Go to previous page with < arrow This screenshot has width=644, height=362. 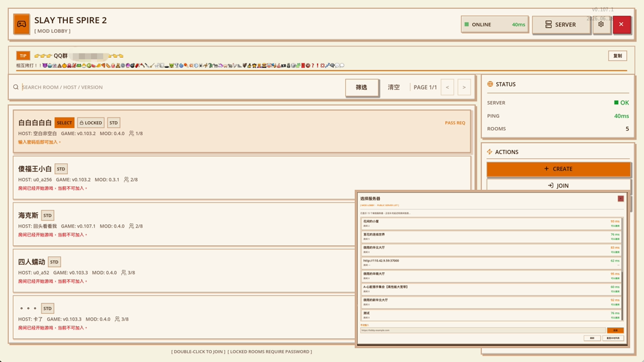tap(447, 87)
